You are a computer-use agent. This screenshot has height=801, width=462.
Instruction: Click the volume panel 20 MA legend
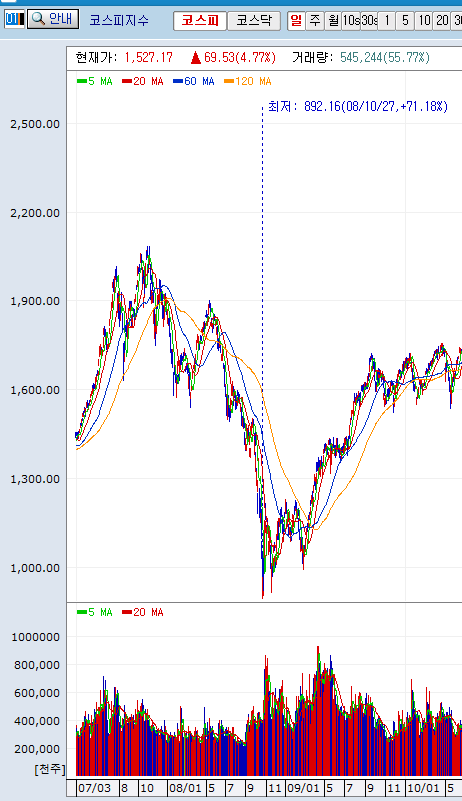143,612
